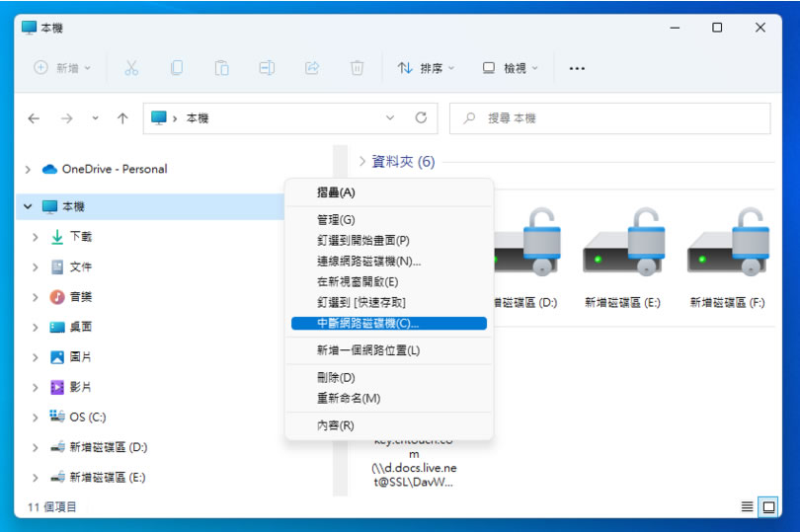This screenshot has height=532, width=800.
Task: Expand the 圖片 tree node
Action: click(36, 357)
